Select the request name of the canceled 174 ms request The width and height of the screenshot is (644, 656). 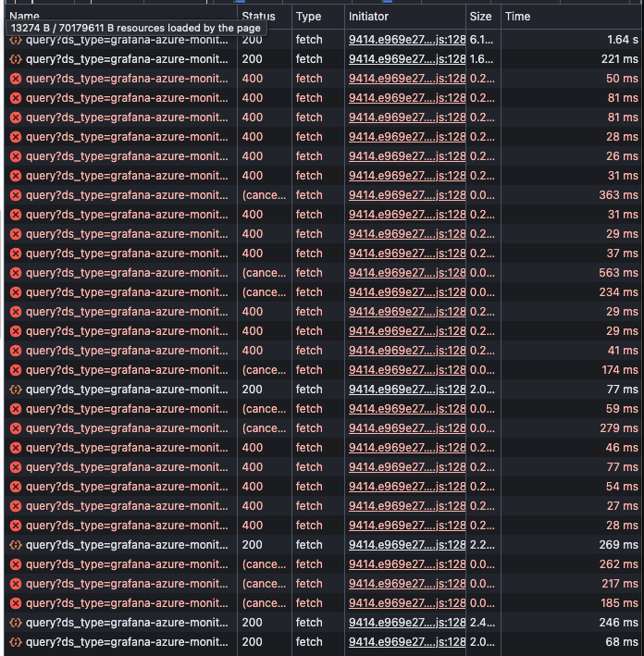(x=127, y=370)
